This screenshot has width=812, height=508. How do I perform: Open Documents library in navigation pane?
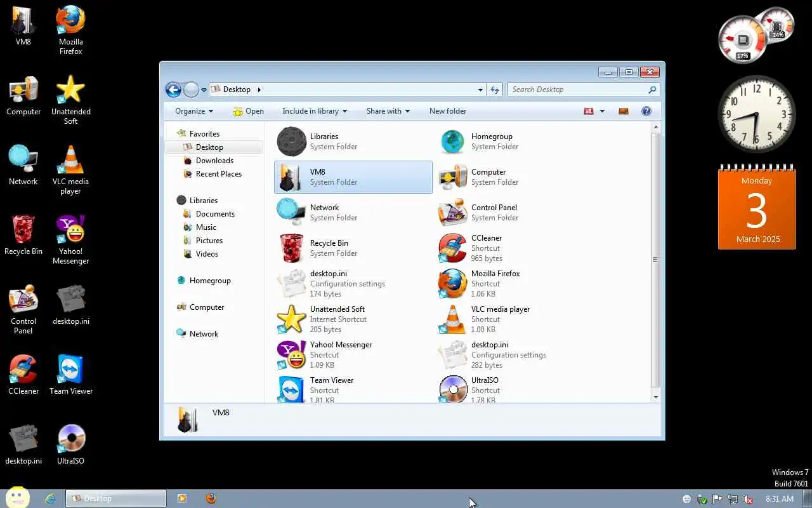tap(215, 214)
